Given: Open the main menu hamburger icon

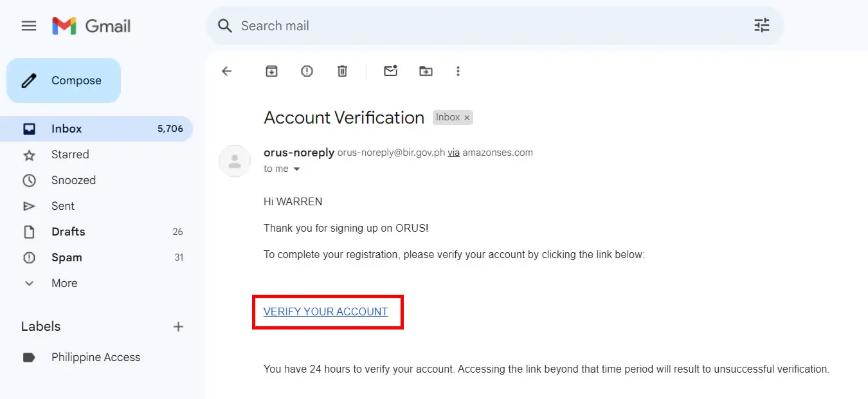Looking at the screenshot, I should point(29,26).
